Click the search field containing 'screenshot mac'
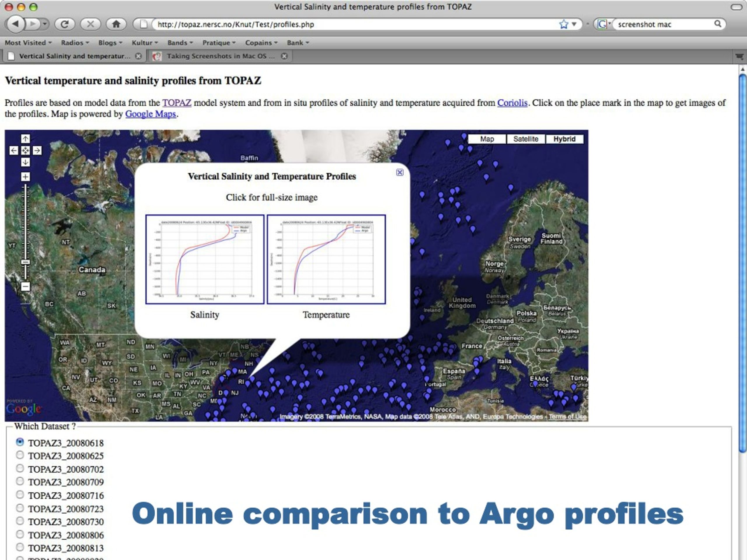This screenshot has height=560, width=747. (x=662, y=24)
